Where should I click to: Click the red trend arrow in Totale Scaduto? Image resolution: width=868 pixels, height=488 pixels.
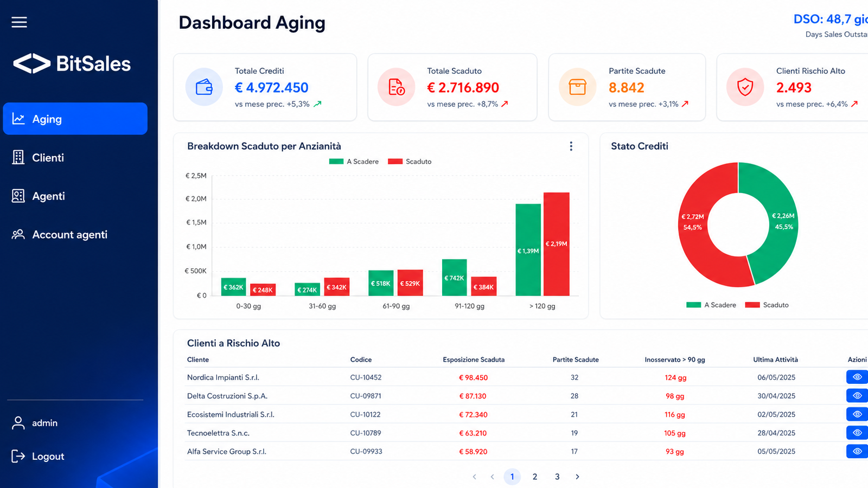(x=505, y=104)
